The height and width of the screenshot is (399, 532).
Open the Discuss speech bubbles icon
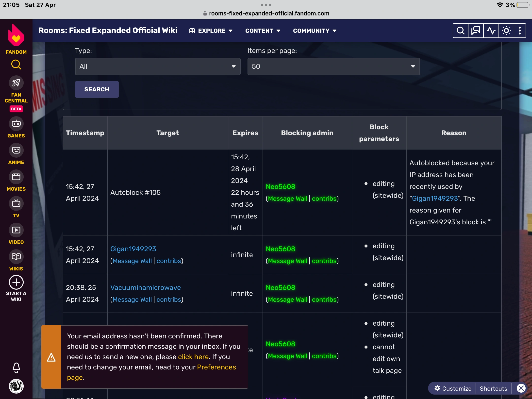pos(476,31)
